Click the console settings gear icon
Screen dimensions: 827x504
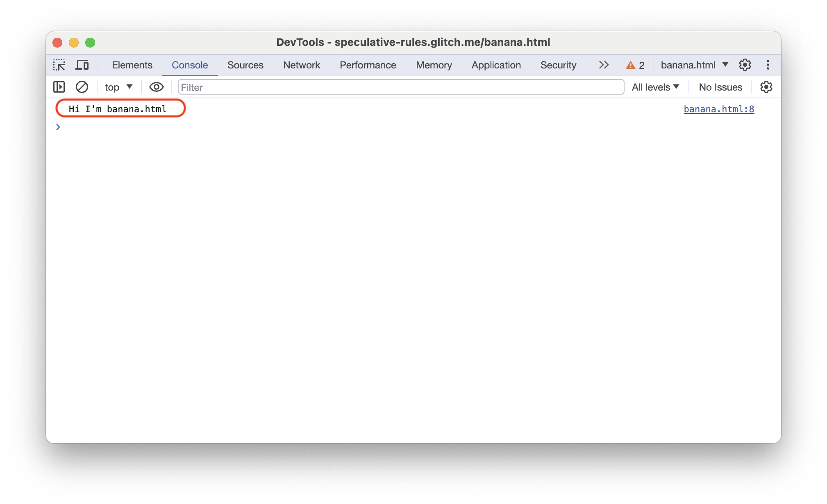(766, 87)
